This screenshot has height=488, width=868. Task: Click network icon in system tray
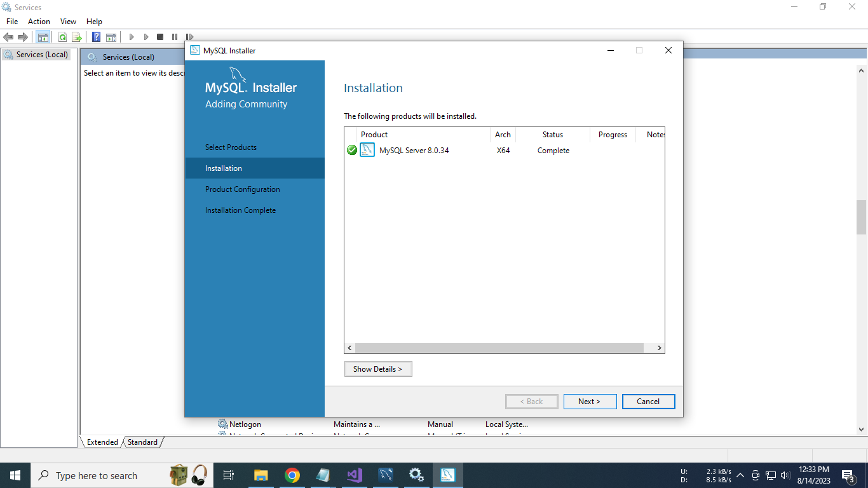click(771, 475)
